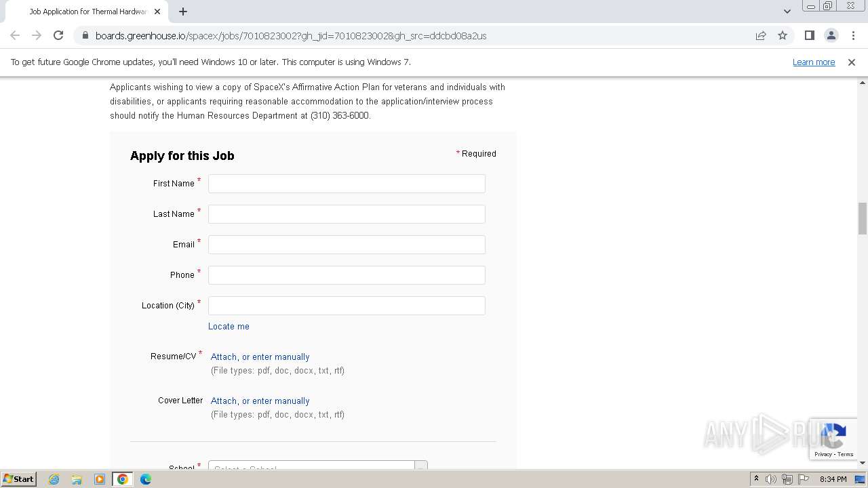Go back with browser back arrow
This screenshot has width=868, height=488.
point(15,35)
